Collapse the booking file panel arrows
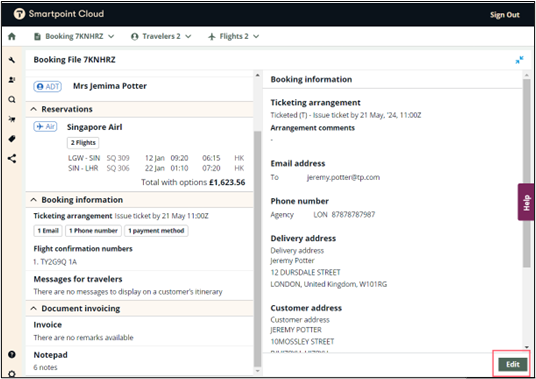Viewport: 536px width, 379px height. pyautogui.click(x=519, y=60)
